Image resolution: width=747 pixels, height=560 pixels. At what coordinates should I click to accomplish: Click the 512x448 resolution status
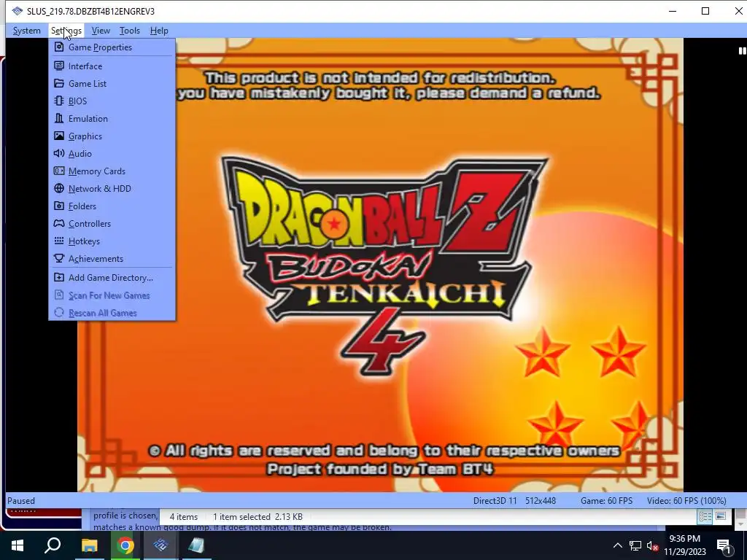point(541,500)
